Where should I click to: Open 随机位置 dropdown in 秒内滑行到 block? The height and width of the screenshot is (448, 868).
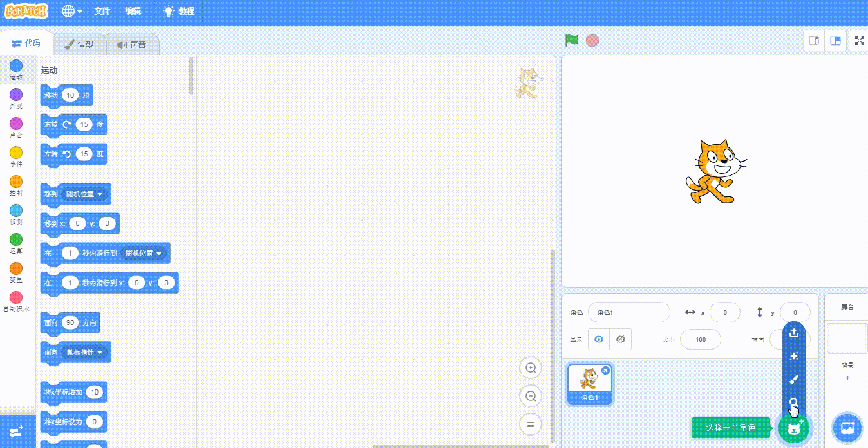144,254
